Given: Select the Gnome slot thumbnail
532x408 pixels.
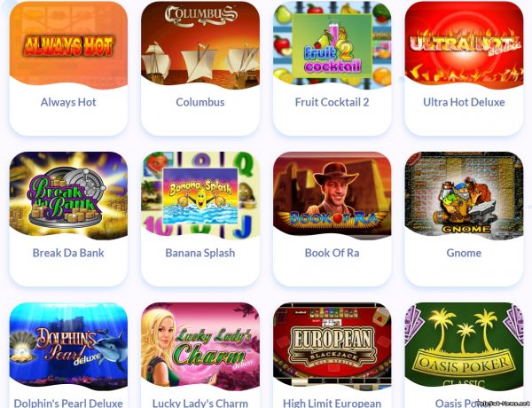Looking at the screenshot, I should 464,195.
